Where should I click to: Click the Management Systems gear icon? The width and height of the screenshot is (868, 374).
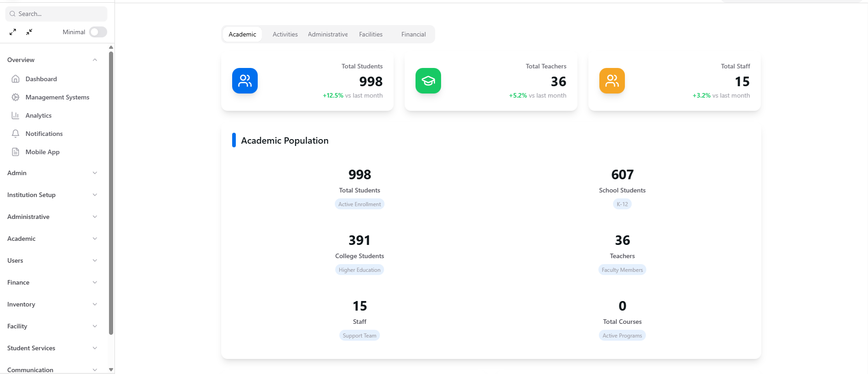coord(16,97)
